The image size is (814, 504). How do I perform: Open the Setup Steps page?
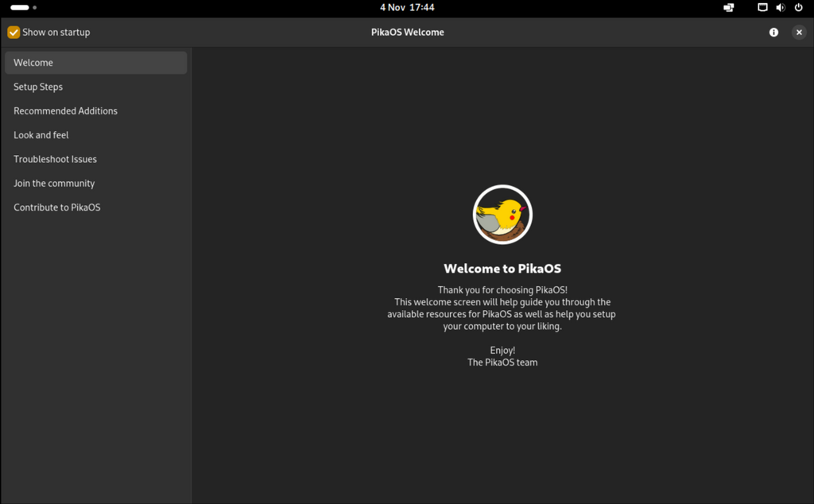point(96,87)
